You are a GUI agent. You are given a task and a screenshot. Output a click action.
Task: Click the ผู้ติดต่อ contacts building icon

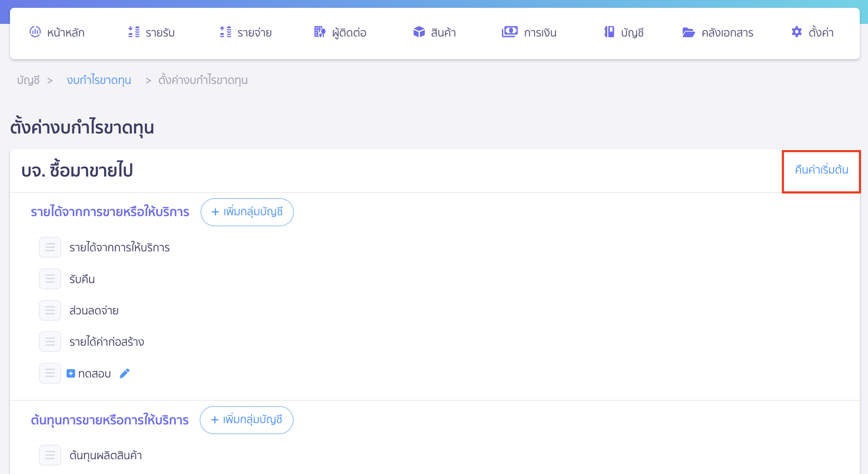pos(320,32)
